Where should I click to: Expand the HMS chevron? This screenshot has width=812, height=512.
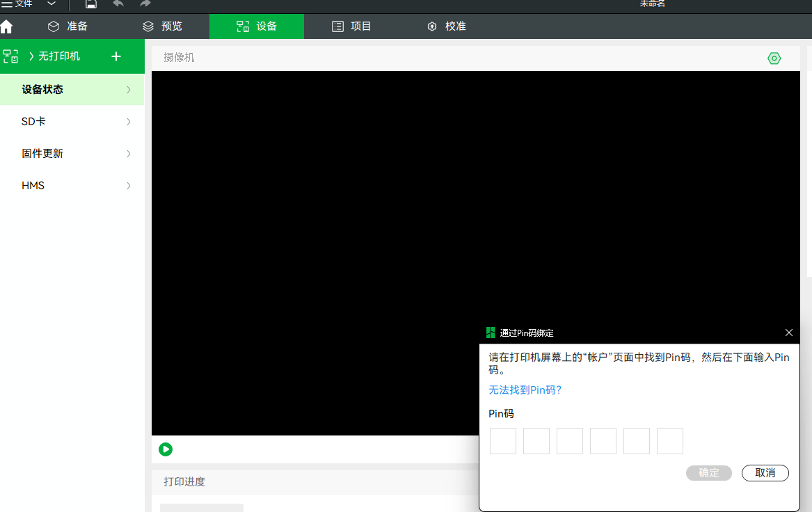coord(129,186)
